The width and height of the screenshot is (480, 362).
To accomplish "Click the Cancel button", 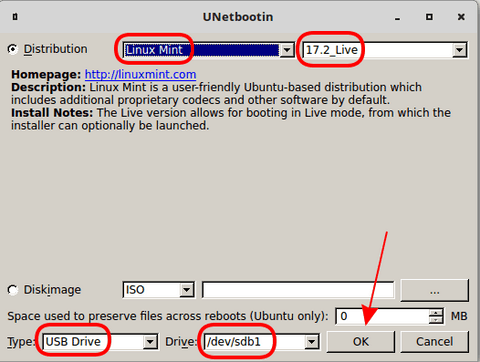I will point(434,342).
